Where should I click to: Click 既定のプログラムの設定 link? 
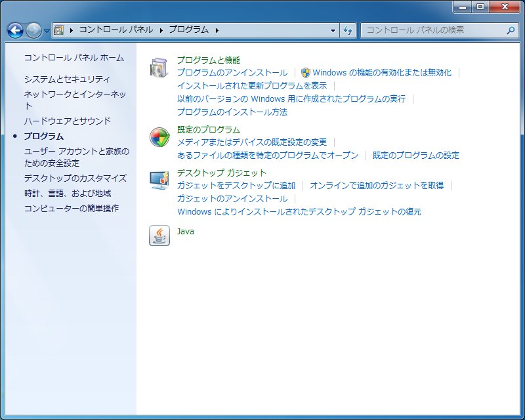coord(416,156)
